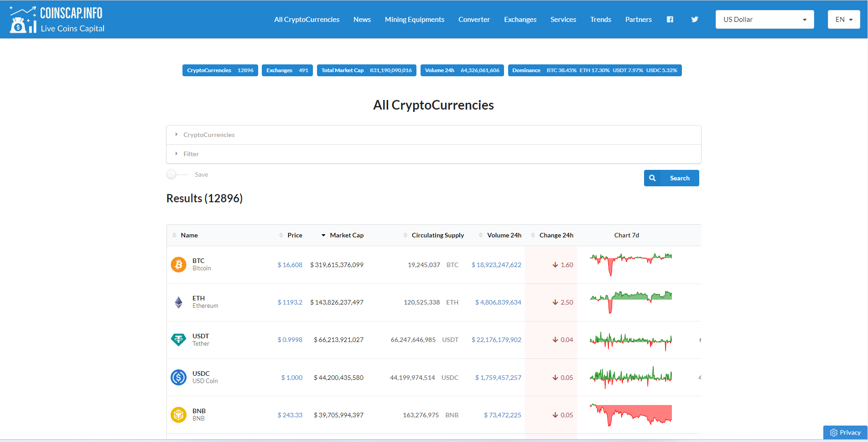This screenshot has width=868, height=442.
Task: Open the Converter menu item
Action: [x=473, y=20]
